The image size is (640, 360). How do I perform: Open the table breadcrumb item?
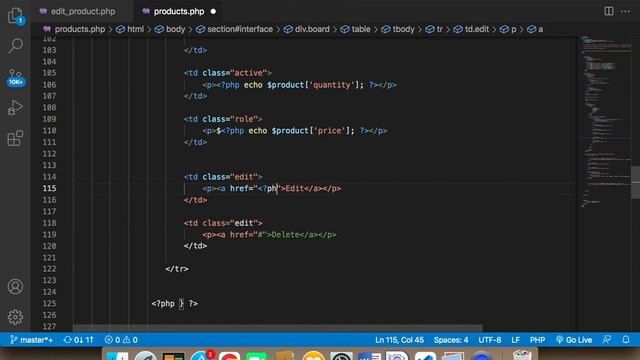(356, 29)
